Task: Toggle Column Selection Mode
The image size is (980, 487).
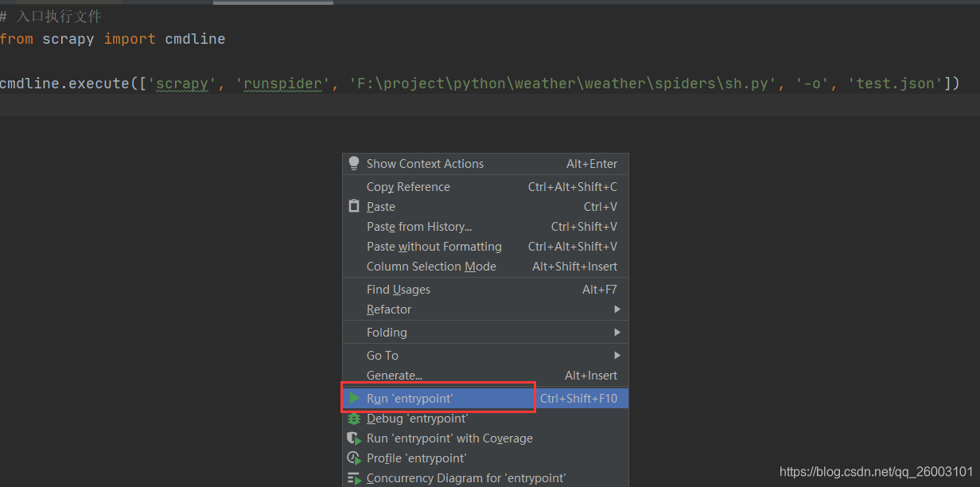Action: pyautogui.click(x=485, y=267)
